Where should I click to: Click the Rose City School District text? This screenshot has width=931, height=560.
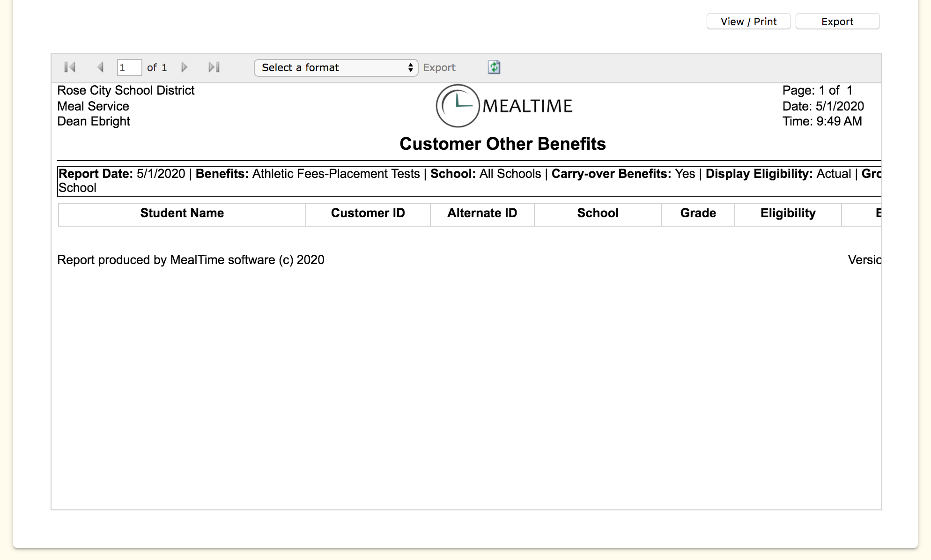click(126, 90)
